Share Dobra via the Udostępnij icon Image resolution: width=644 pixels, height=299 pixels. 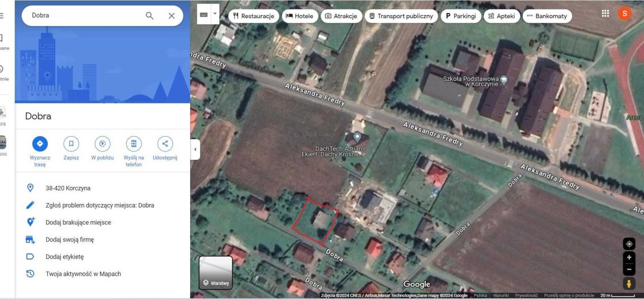165,144
